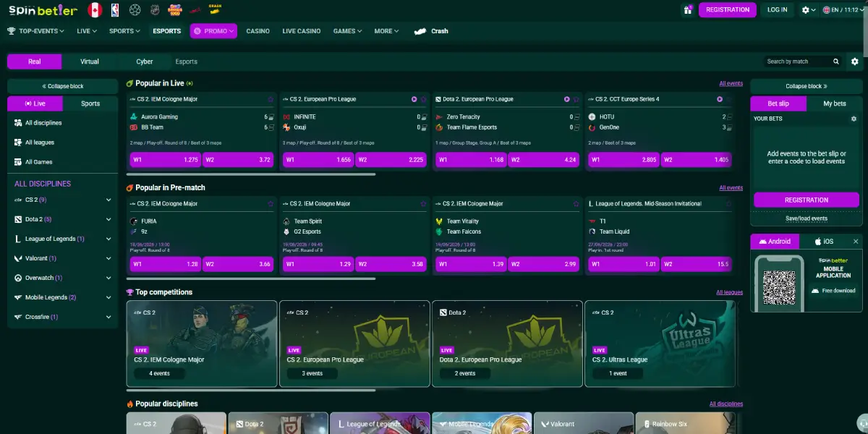868x434 pixels.
Task: Click the LOG IN button
Action: pyautogui.click(x=778, y=10)
